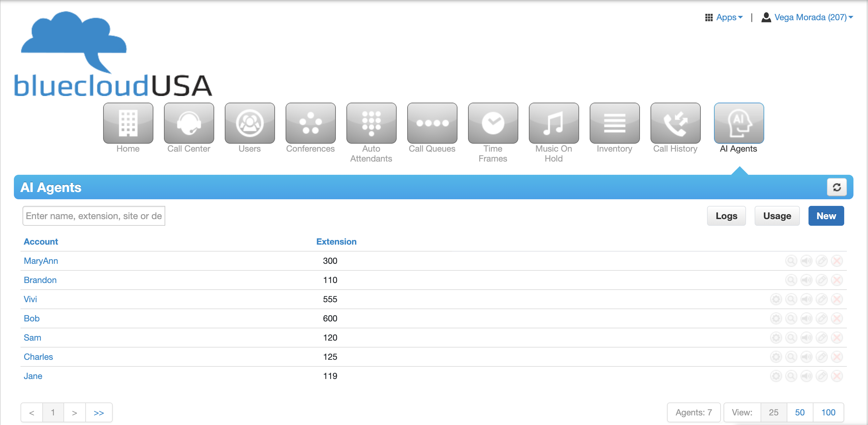Set view to 50 agents per page

[799, 412]
